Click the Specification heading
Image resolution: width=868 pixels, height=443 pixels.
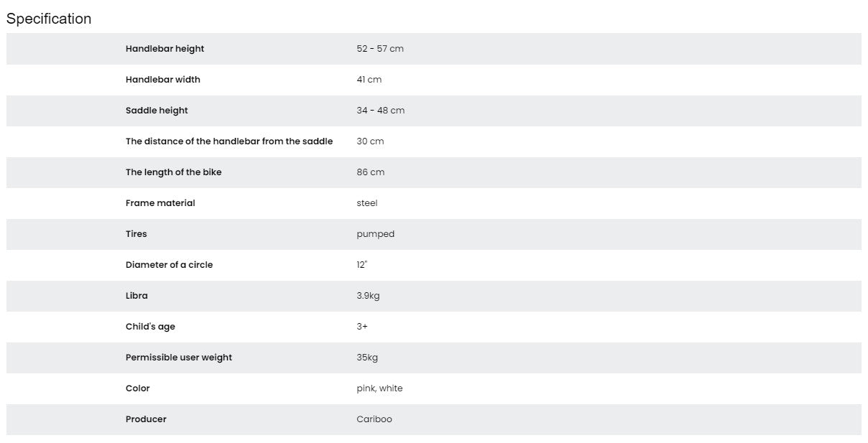[49, 19]
